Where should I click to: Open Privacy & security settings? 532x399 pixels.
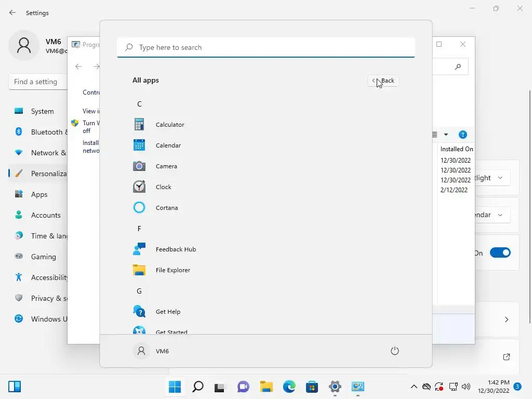[38, 298]
